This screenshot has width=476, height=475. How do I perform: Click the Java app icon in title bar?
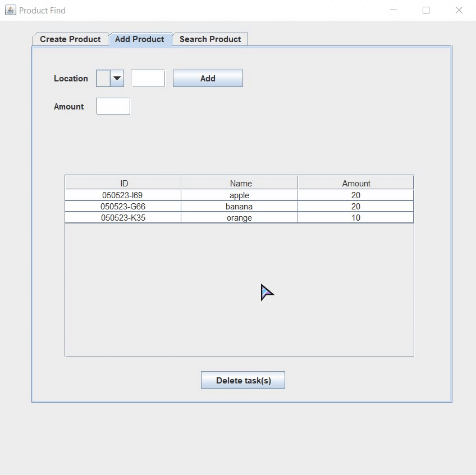click(x=10, y=10)
